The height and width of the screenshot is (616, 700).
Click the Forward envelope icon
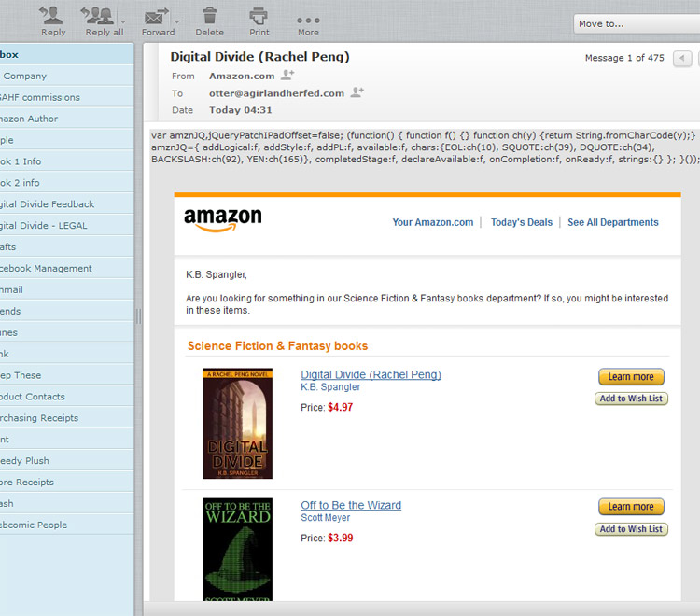click(157, 16)
